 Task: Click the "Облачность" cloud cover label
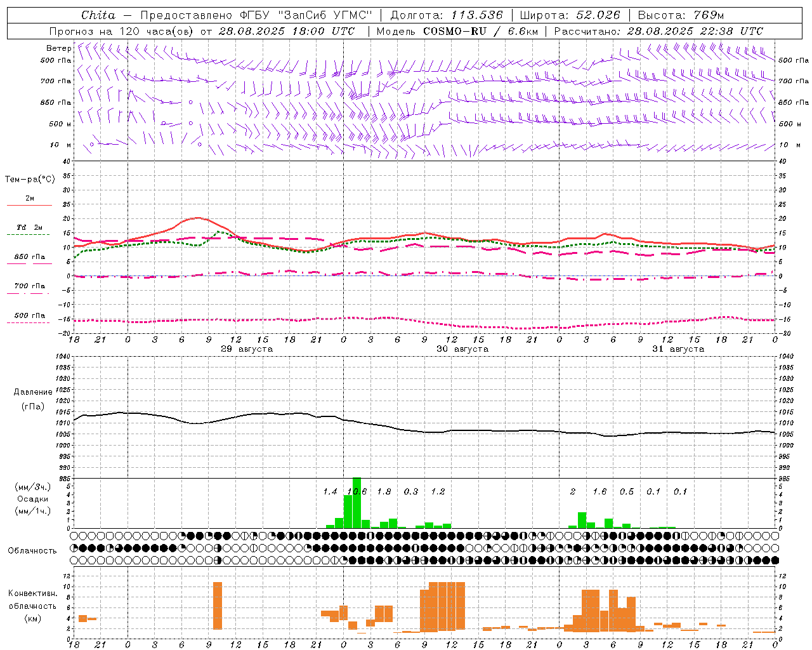[32, 551]
